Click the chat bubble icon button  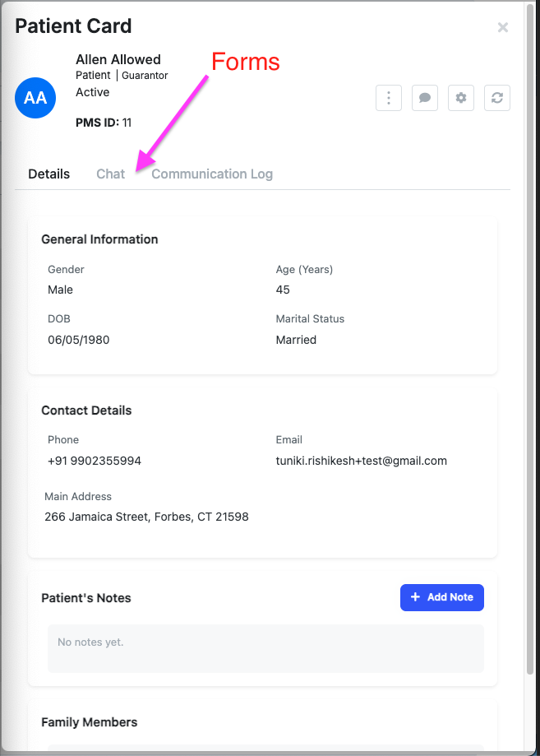point(425,98)
